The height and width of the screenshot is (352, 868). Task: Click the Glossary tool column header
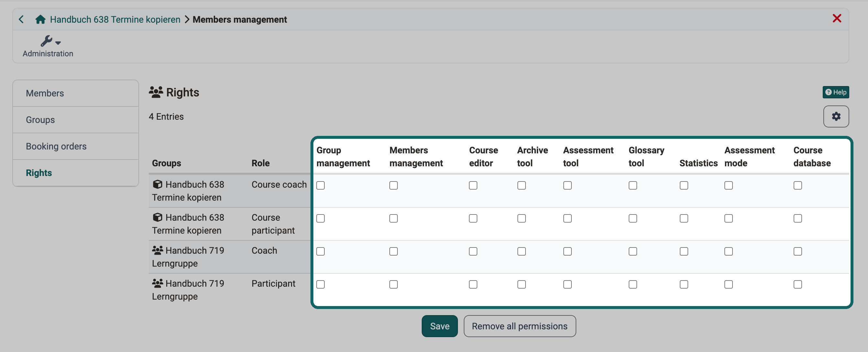[x=646, y=157]
